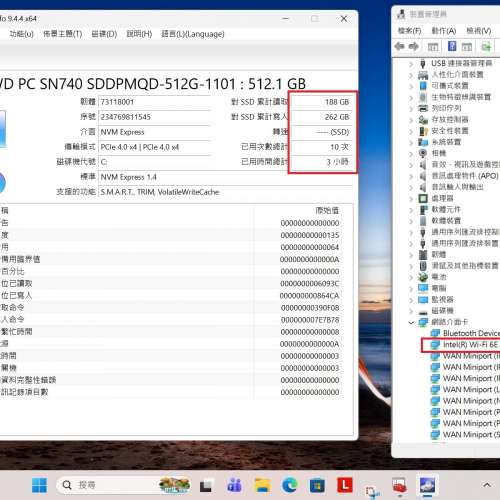This screenshot has width=500, height=500.
Task: Expand the 列印佇列 node
Action: point(411,109)
